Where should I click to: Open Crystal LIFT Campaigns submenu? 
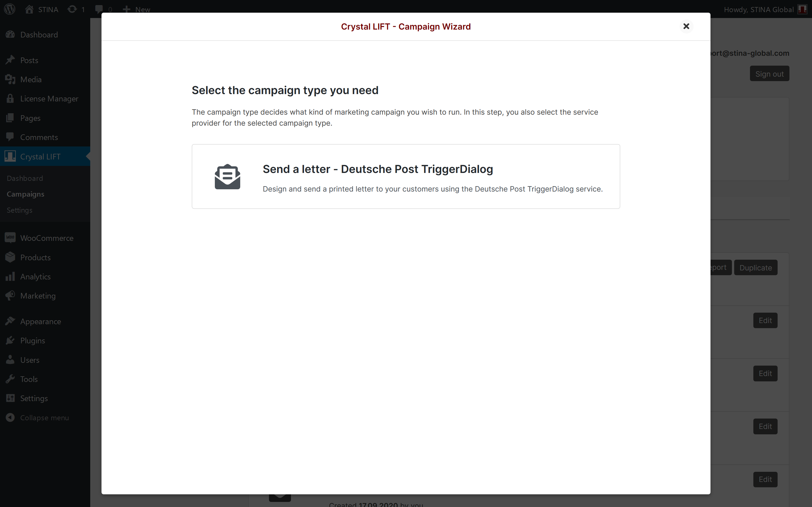[x=25, y=194]
